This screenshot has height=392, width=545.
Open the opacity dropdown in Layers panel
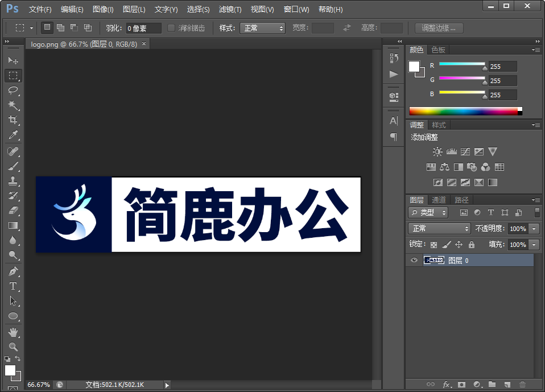tap(533, 228)
